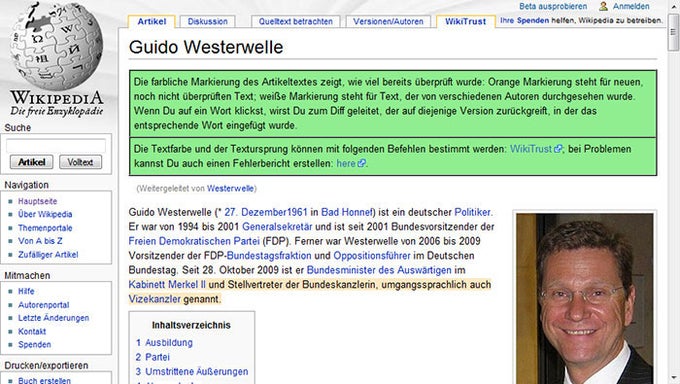Open the Bad Honnef link
Image resolution: width=680 pixels, height=384 pixels.
click(x=347, y=212)
